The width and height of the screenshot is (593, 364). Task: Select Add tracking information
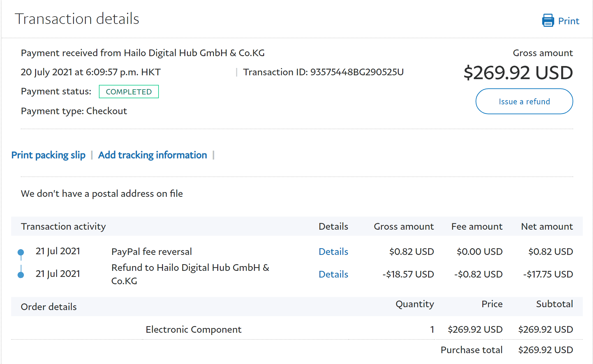[152, 155]
